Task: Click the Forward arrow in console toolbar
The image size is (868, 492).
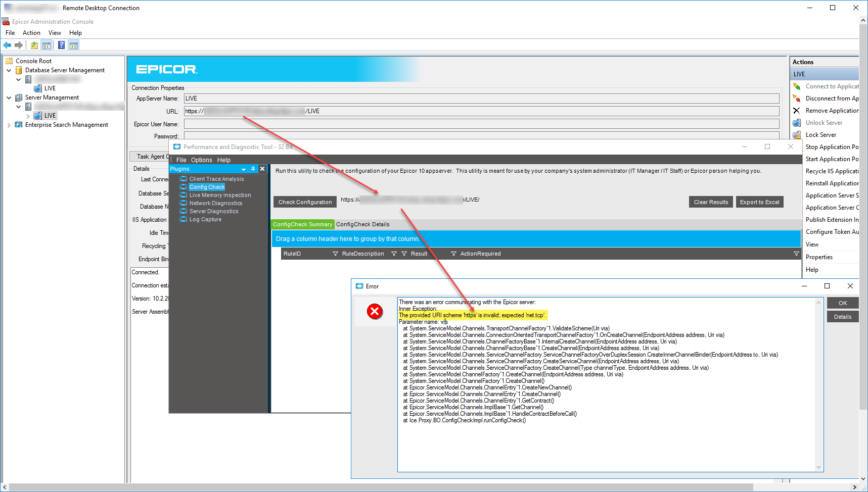Action: [19, 45]
